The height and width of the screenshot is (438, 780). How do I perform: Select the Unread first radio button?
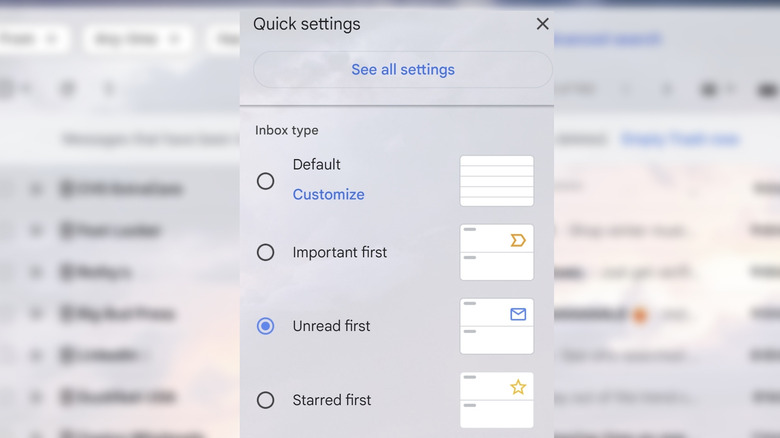coord(265,326)
